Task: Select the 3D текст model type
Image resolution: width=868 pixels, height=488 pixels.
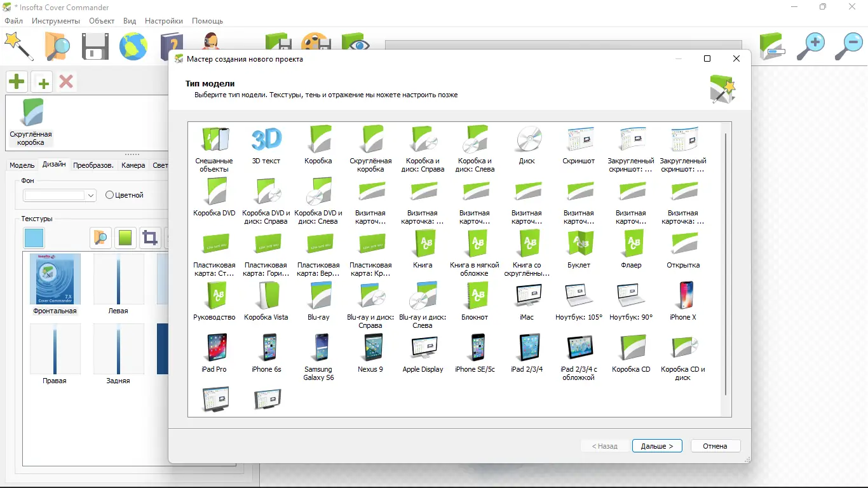Action: (x=266, y=147)
